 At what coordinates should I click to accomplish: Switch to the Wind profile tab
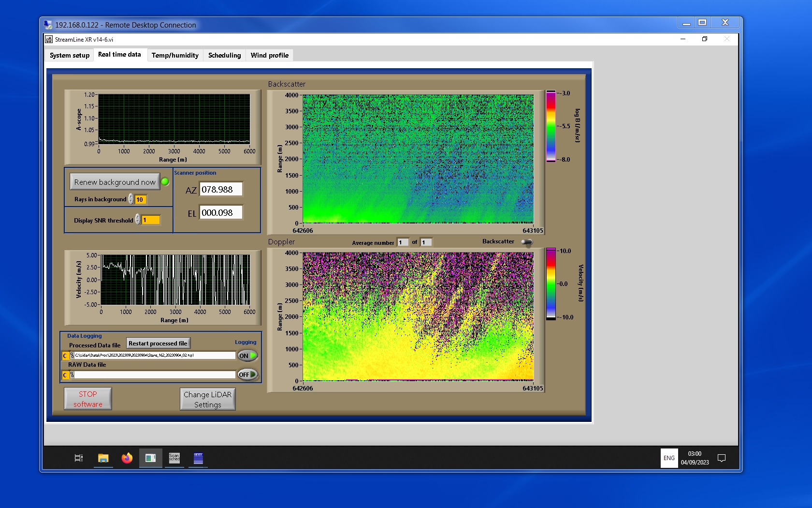[269, 55]
